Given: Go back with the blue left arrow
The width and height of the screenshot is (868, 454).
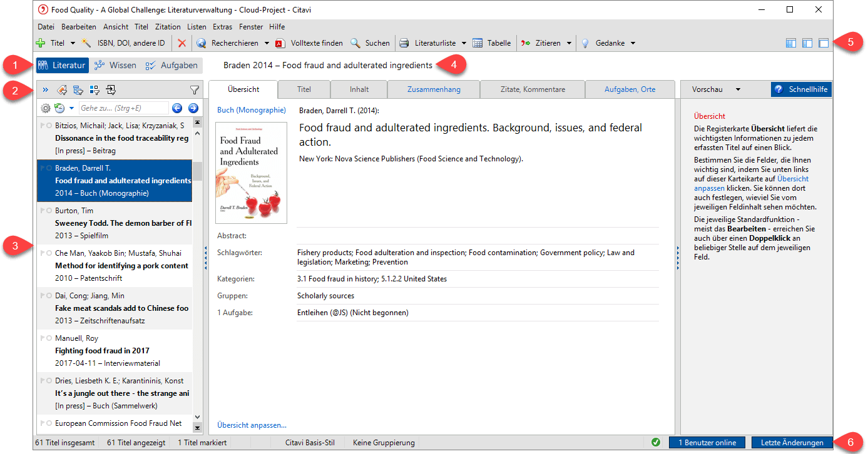Looking at the screenshot, I should tap(177, 108).
